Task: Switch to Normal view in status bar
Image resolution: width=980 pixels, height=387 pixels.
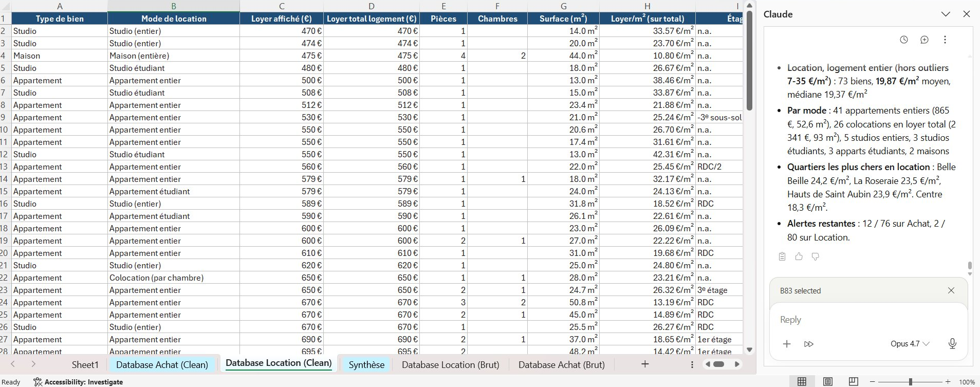Action: (802, 381)
